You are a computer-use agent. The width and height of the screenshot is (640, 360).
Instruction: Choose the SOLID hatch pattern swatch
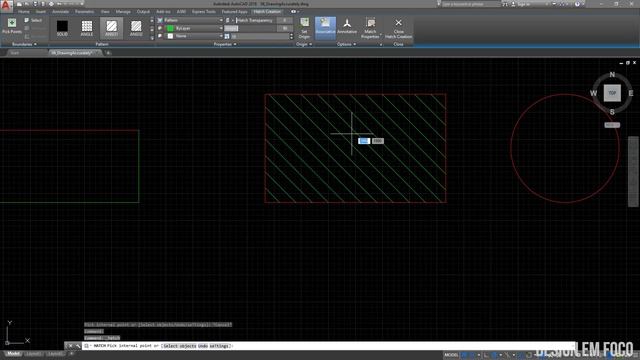pyautogui.click(x=62, y=28)
